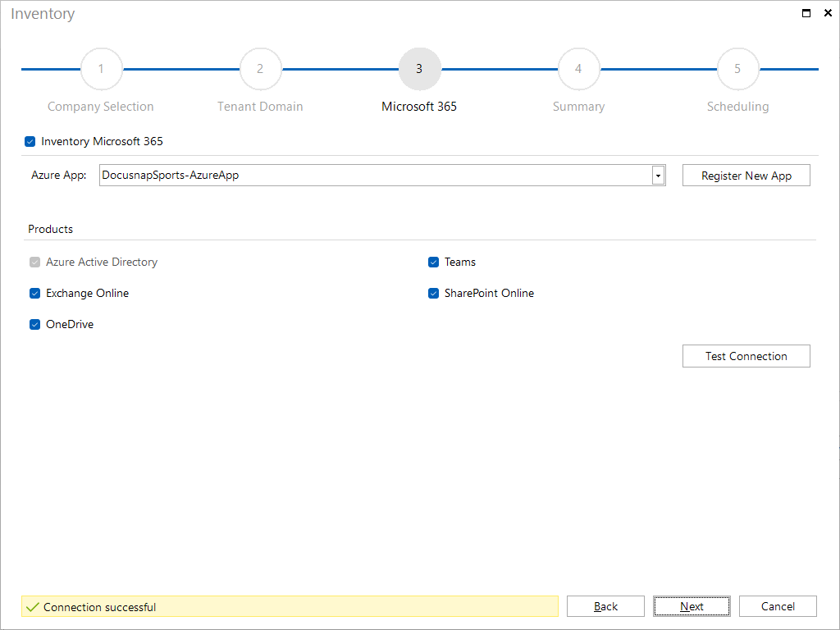Proceed with the Next button
This screenshot has height=630, width=840.
(692, 606)
